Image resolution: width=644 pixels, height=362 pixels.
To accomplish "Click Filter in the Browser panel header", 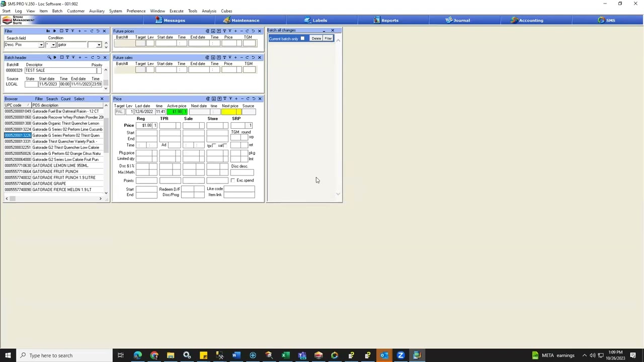I will click(x=39, y=99).
